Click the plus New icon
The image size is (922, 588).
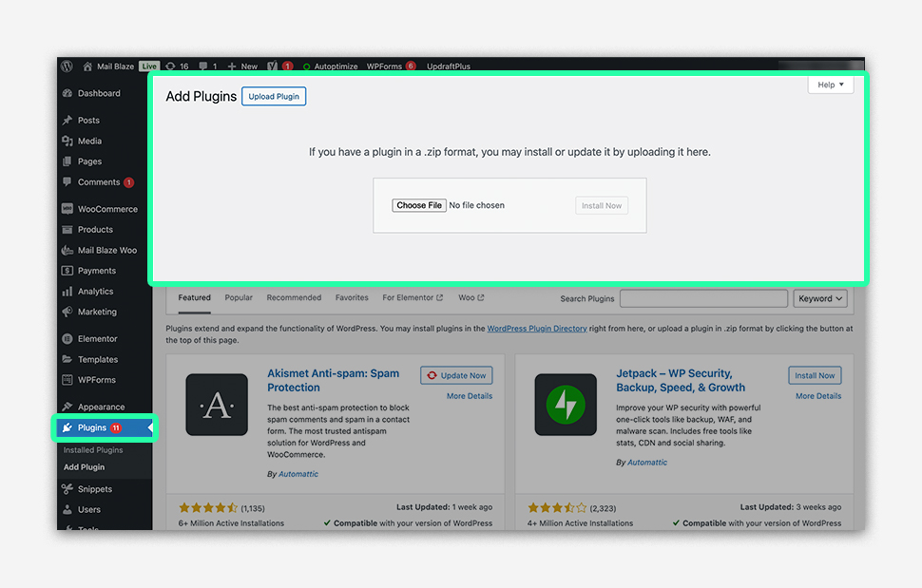(232, 66)
